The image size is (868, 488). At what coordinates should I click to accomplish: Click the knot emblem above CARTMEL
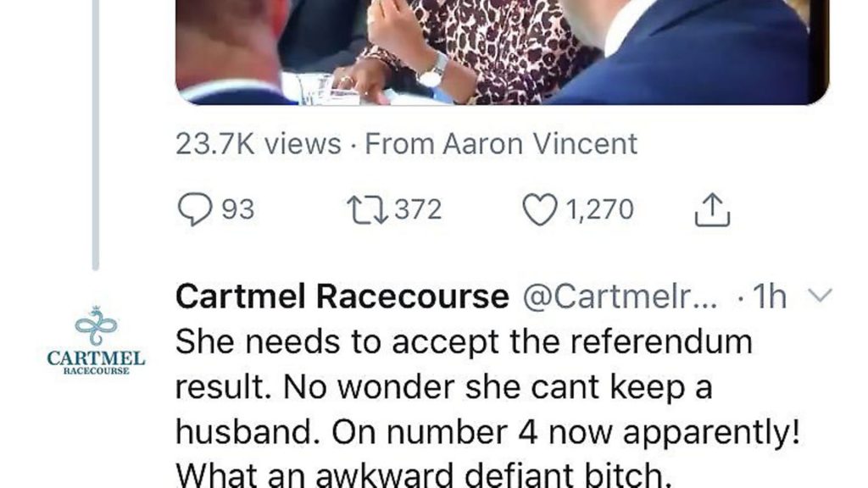pyautogui.click(x=97, y=325)
